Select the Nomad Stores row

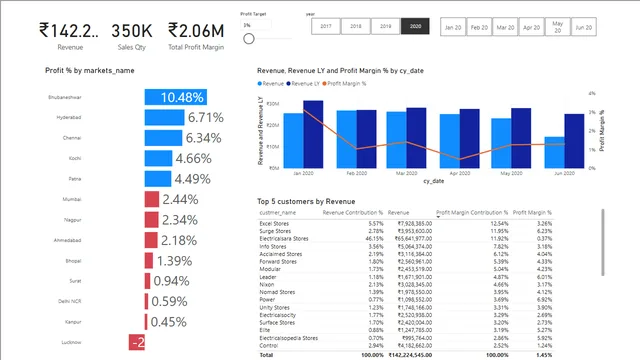pyautogui.click(x=405, y=292)
